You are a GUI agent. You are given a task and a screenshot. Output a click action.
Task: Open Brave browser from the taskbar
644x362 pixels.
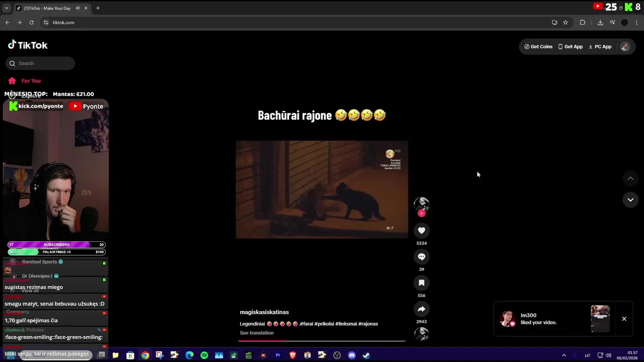tap(293, 355)
